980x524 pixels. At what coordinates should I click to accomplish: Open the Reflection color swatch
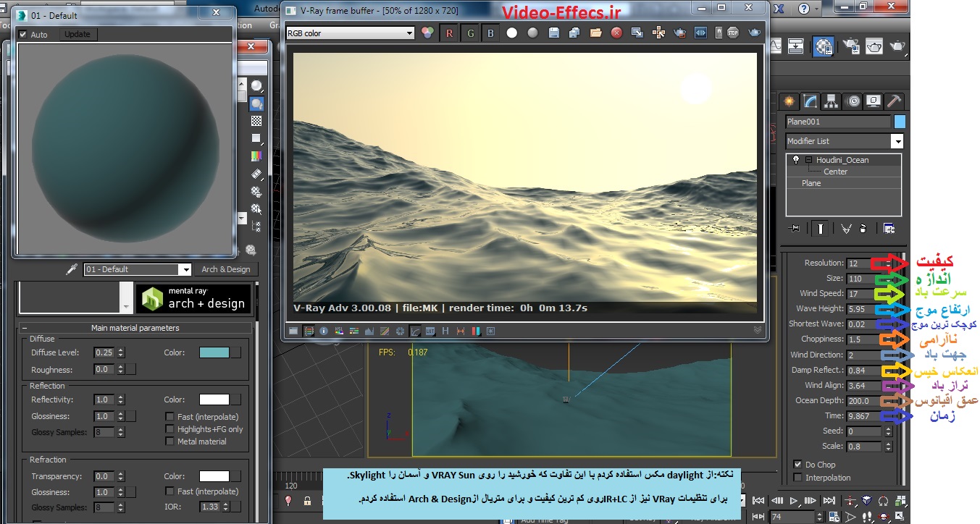214,400
